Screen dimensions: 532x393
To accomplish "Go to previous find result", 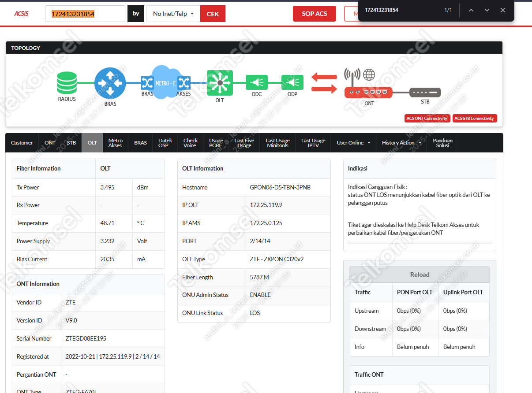I will click(x=471, y=10).
